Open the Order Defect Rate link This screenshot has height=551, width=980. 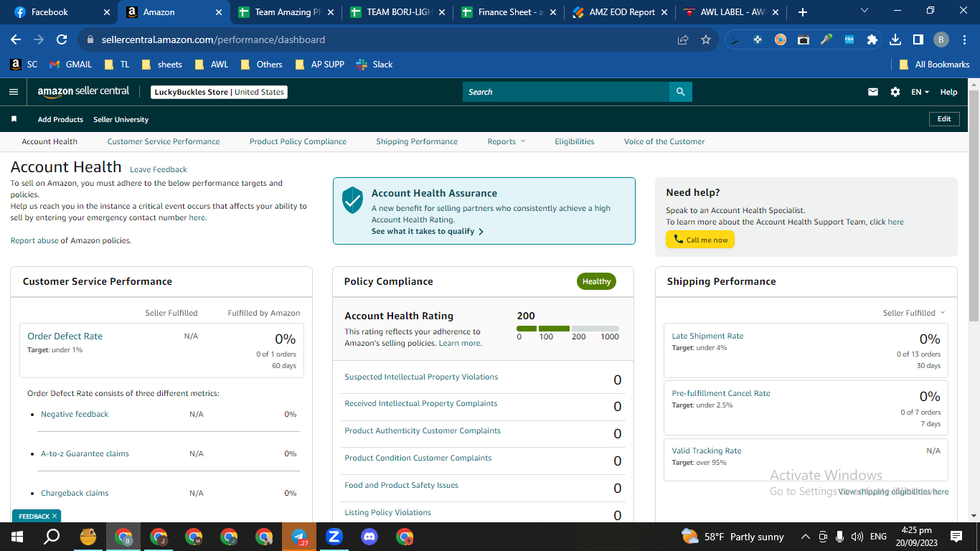[x=65, y=336]
